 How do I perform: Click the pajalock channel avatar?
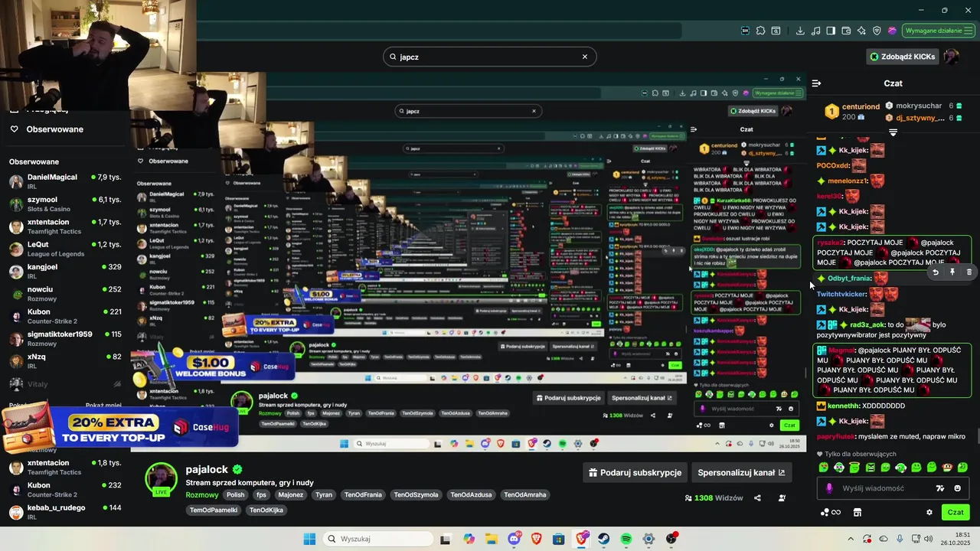162,480
